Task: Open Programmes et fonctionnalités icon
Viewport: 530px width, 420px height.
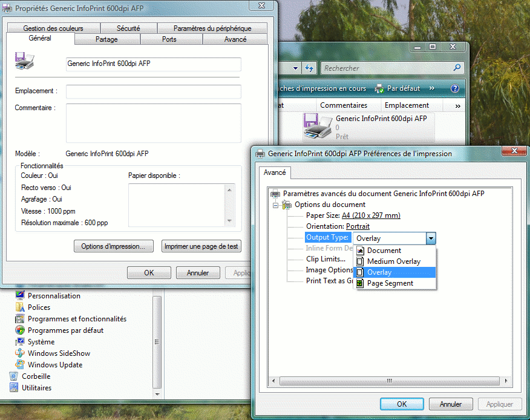Action: 20,318
